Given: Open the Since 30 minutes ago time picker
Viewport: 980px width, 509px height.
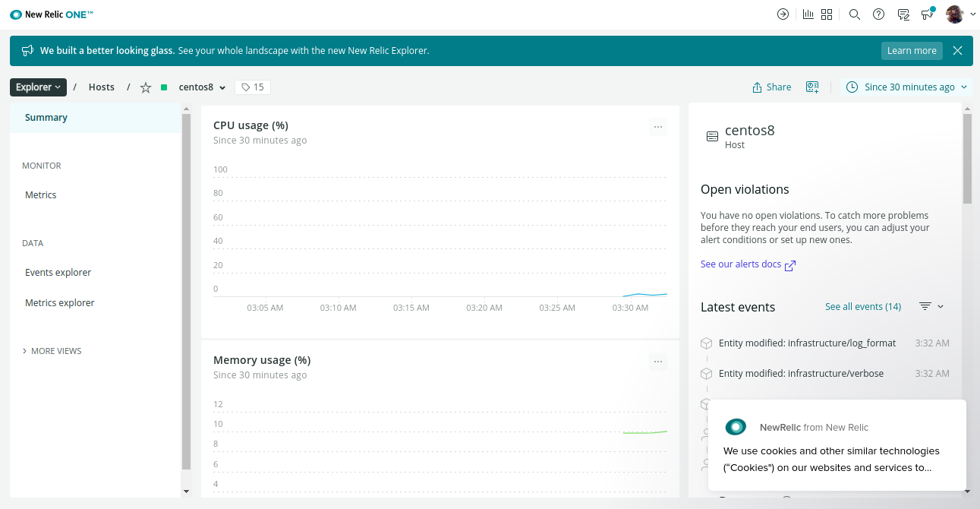Looking at the screenshot, I should tap(906, 87).
